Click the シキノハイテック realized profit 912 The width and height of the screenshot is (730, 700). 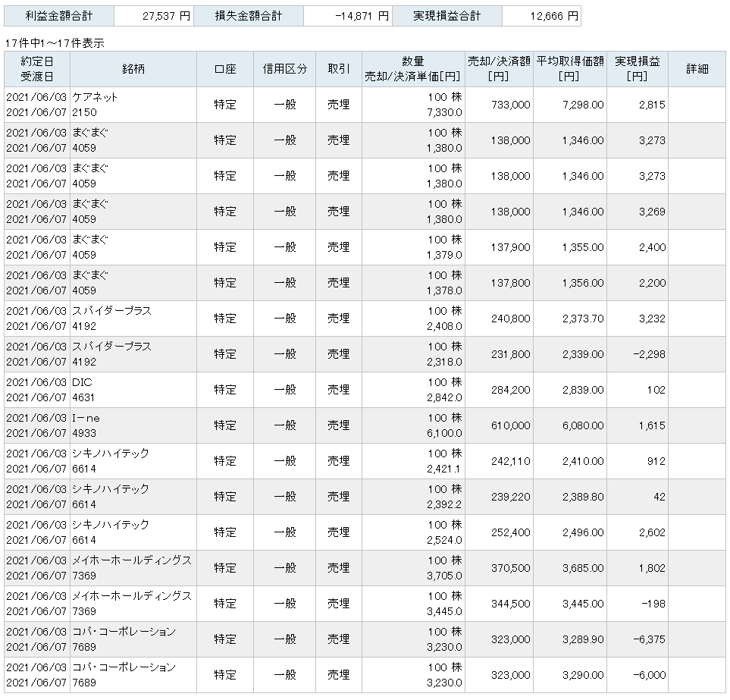coord(656,461)
